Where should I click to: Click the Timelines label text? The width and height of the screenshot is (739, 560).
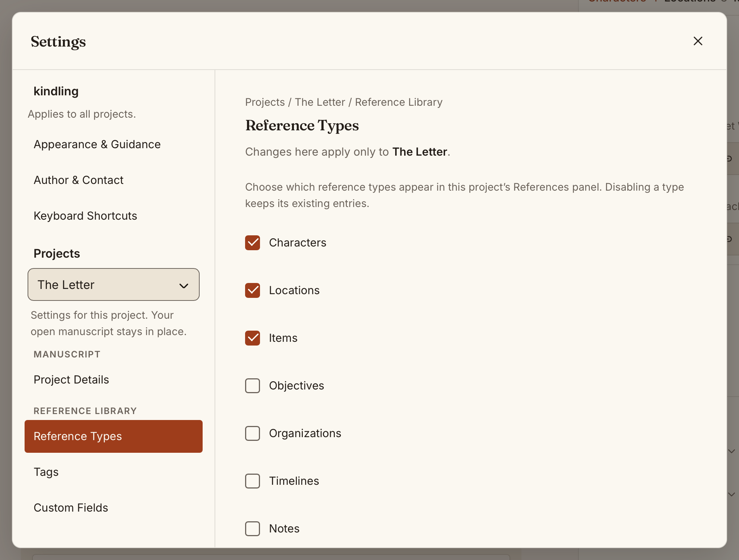coord(294,481)
